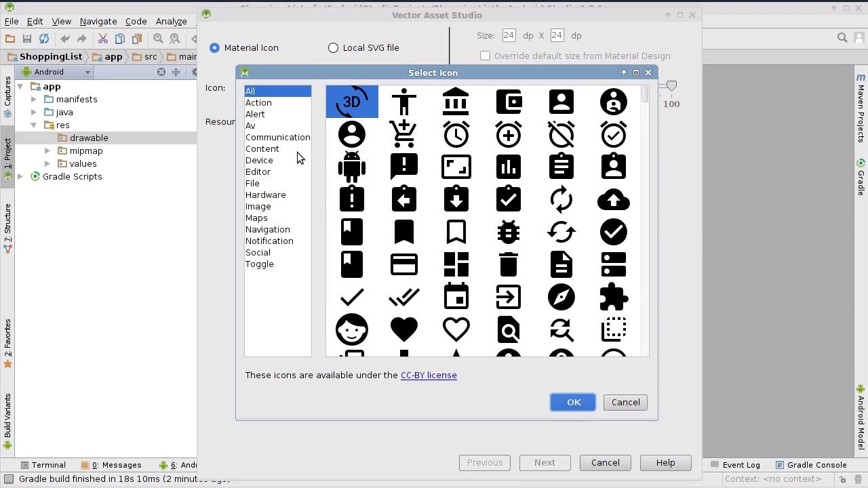Select the account wallet icon
The width and height of the screenshot is (868, 488).
click(x=509, y=102)
